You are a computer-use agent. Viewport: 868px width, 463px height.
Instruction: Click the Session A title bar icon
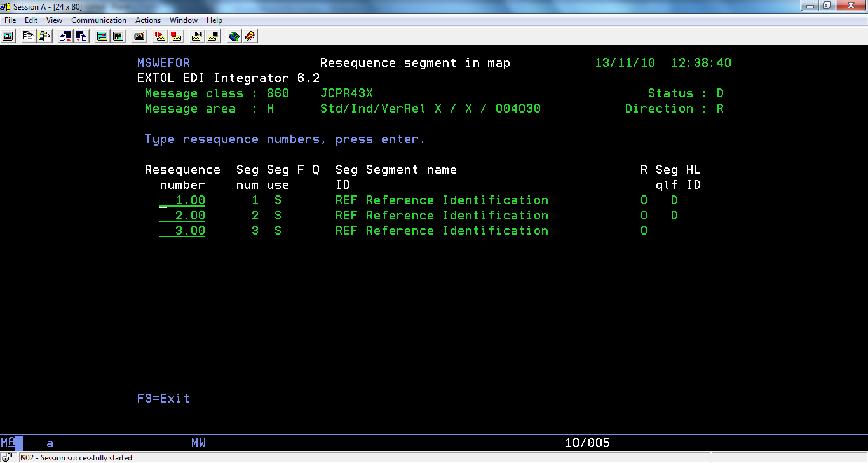click(x=6, y=6)
